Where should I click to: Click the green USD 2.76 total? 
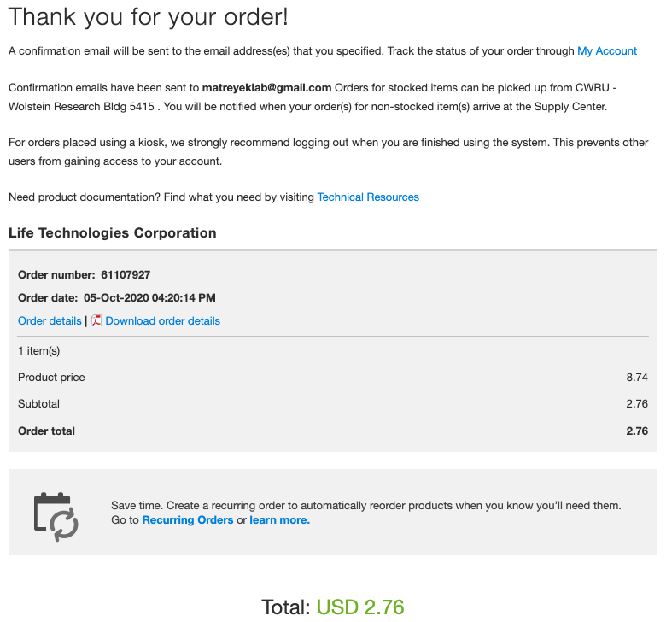coord(360,607)
